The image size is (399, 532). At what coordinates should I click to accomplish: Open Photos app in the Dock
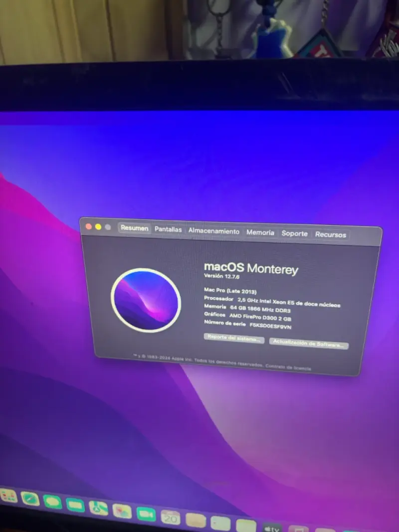pos(122,511)
